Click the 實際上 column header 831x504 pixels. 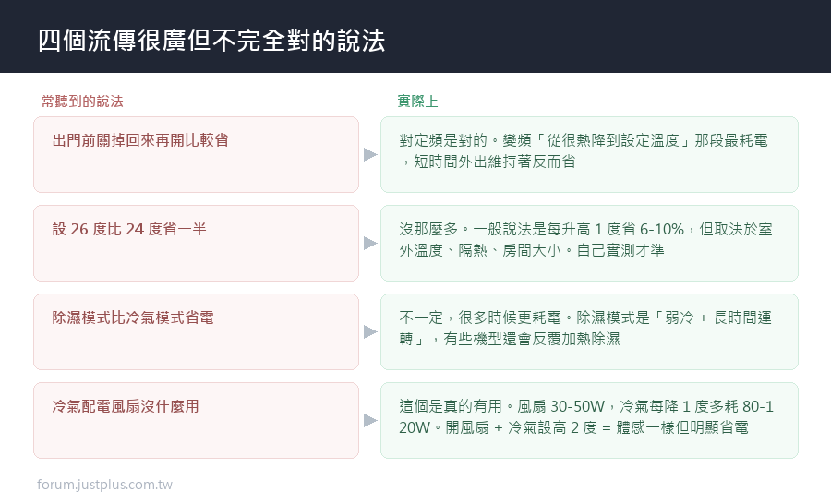click(417, 102)
